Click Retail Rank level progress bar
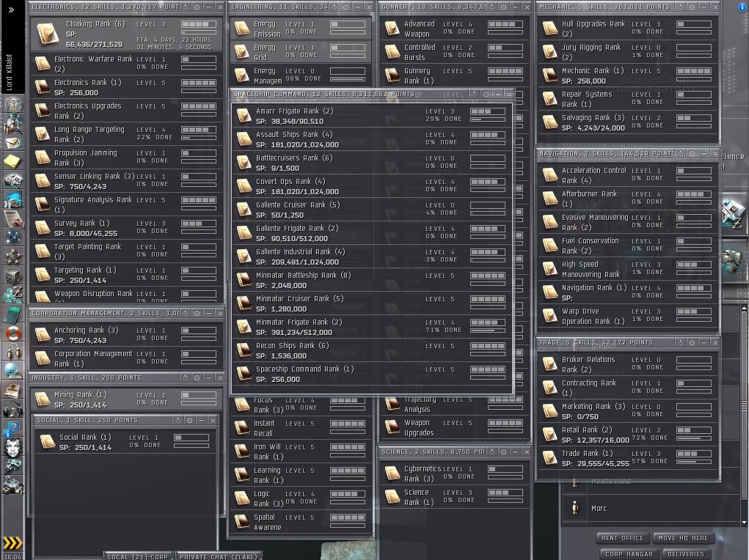Viewport: 749px width, 560px height. point(694,430)
